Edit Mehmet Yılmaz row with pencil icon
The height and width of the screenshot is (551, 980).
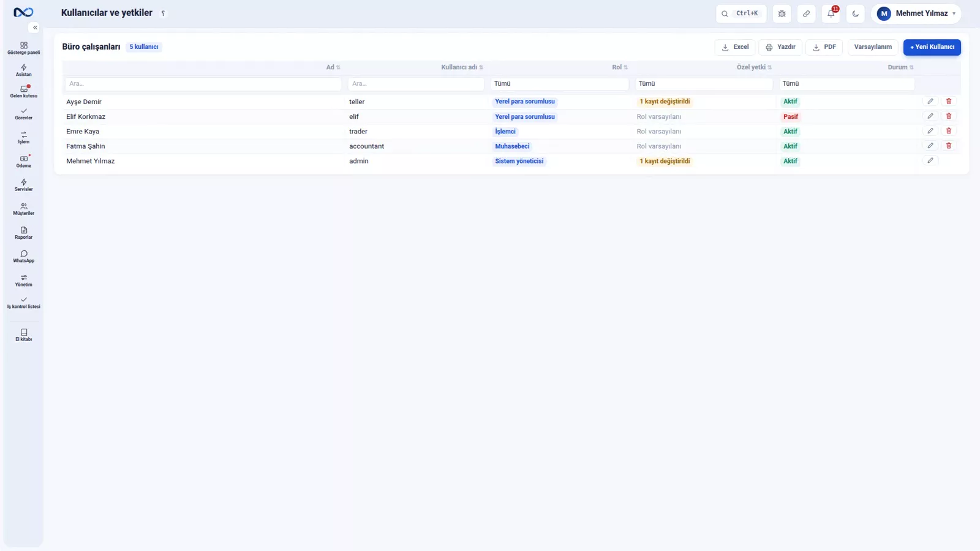tap(930, 161)
